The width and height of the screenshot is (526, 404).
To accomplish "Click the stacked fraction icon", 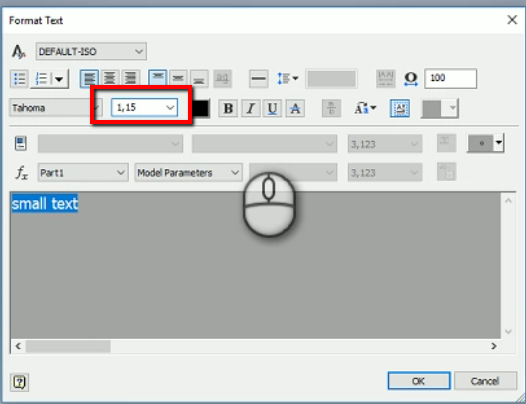I will pyautogui.click(x=331, y=108).
